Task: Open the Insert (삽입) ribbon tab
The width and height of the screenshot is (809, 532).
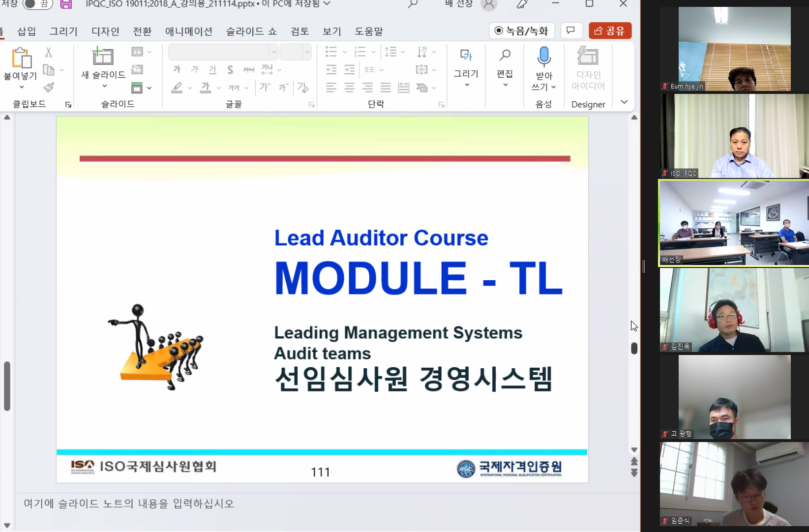Action: tap(27, 31)
